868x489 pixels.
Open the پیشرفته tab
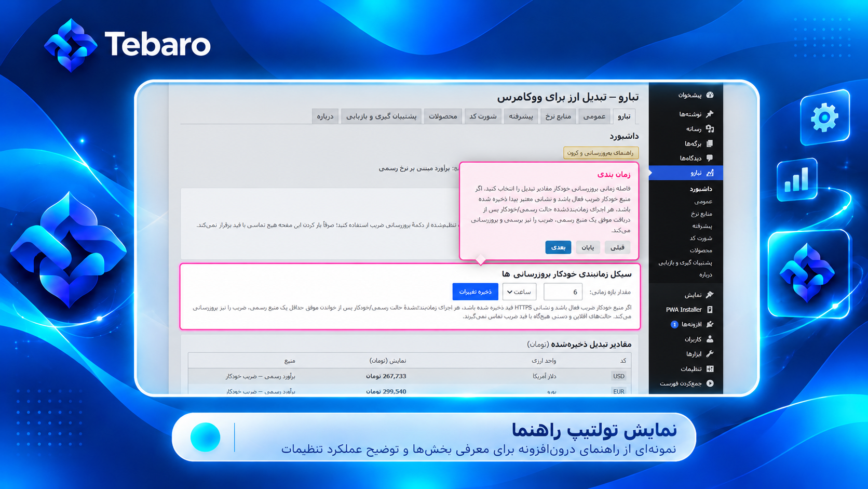pos(521,116)
